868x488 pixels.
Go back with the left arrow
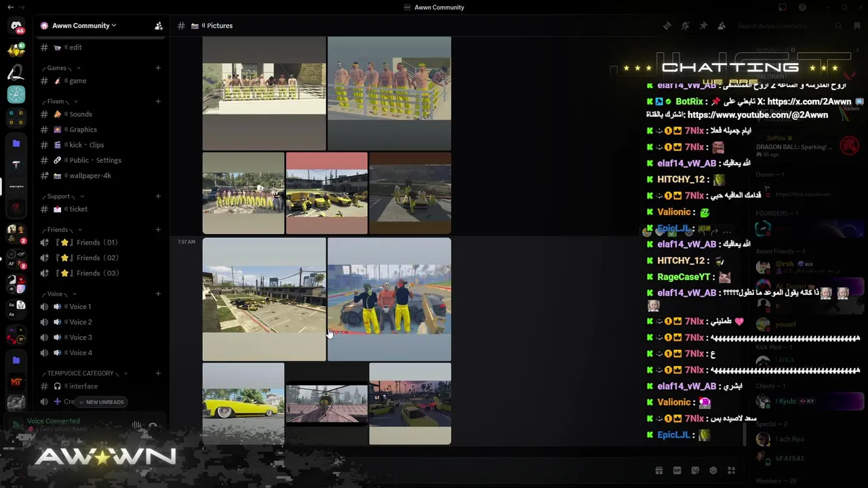[10, 7]
